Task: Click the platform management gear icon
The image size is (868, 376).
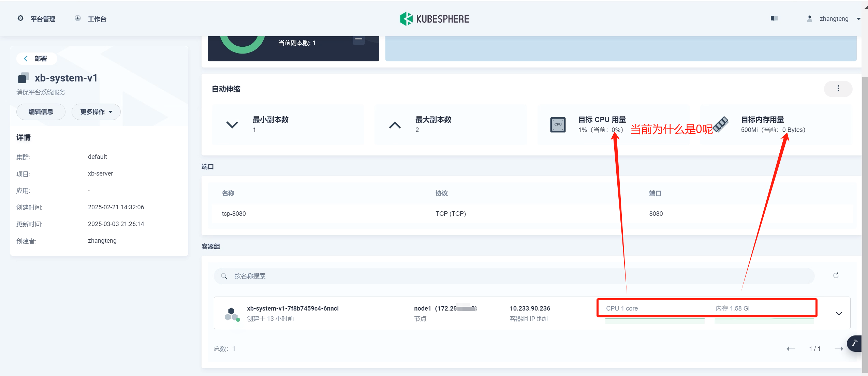Action: point(20,18)
